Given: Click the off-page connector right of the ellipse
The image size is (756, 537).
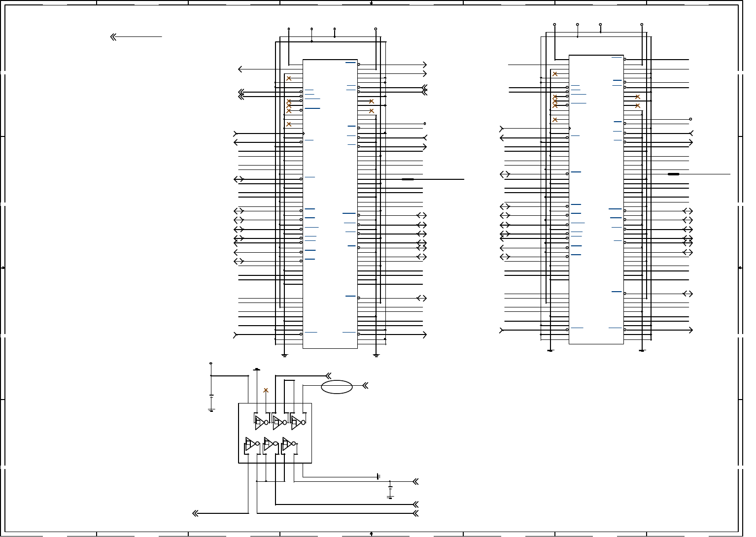Looking at the screenshot, I should click(x=366, y=386).
